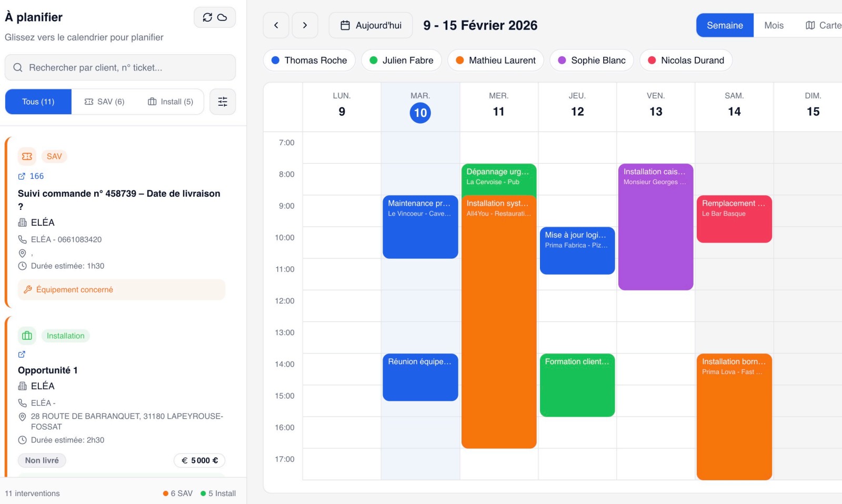This screenshot has height=504, width=842.
Task: Toggle Thomas Roche technician filter
Action: pos(309,60)
